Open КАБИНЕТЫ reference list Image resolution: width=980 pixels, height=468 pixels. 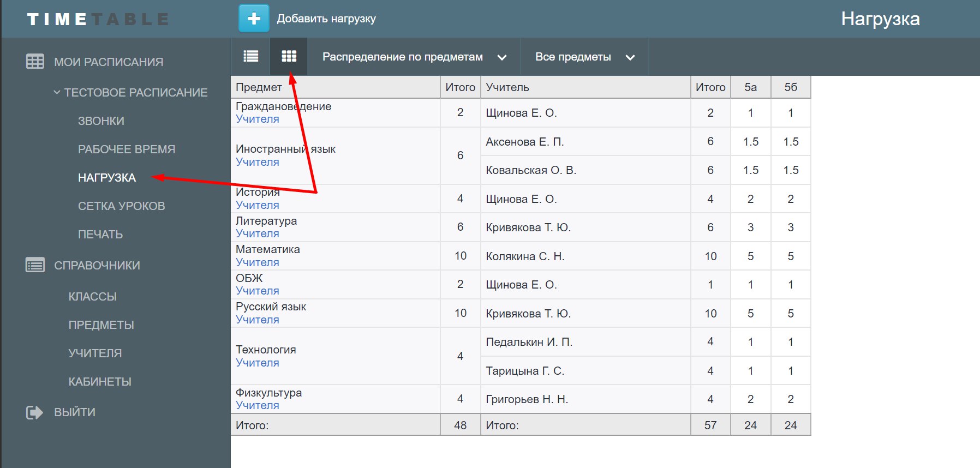point(100,381)
